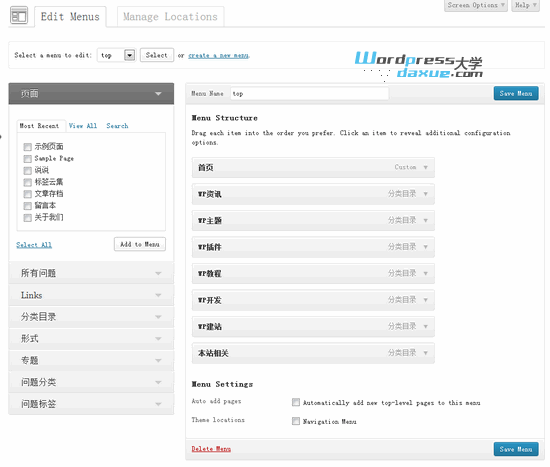
Task: Expand the WP开发 menu item arrow
Action: [425, 300]
